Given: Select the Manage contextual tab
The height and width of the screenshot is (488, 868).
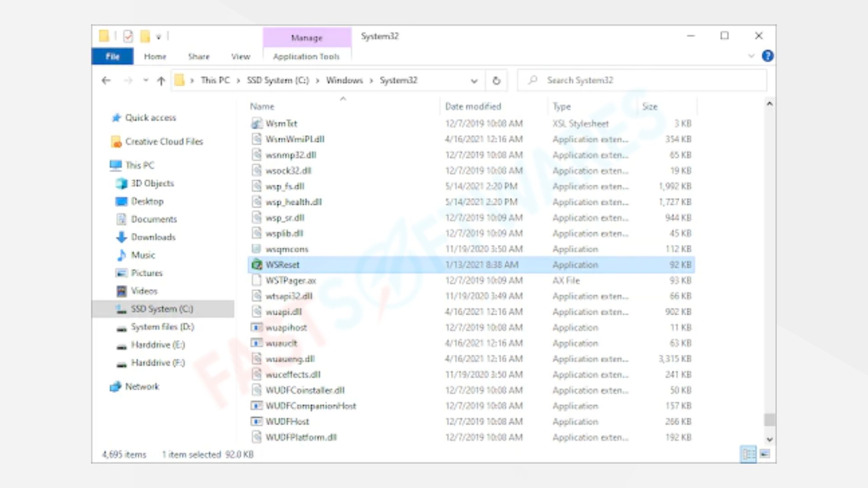Looking at the screenshot, I should (x=307, y=38).
